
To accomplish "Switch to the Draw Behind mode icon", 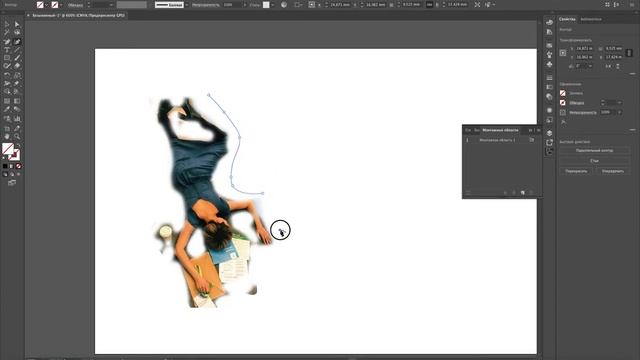I will click(x=11, y=174).
